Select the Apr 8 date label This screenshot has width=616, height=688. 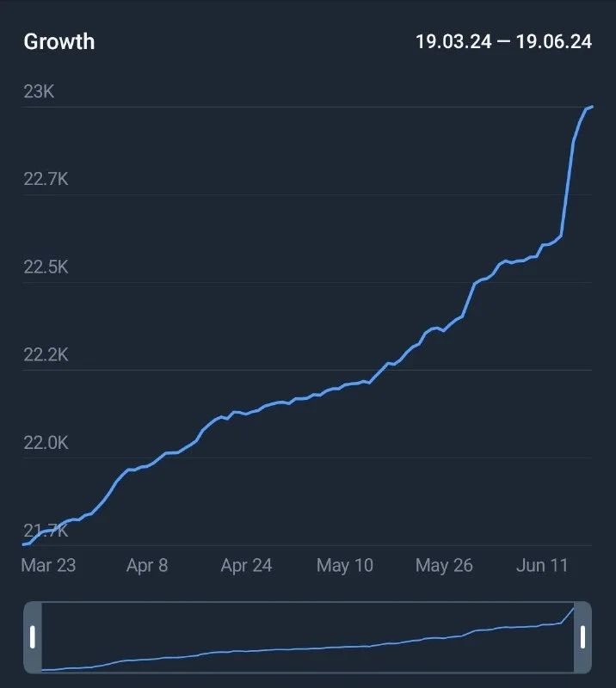(x=147, y=565)
